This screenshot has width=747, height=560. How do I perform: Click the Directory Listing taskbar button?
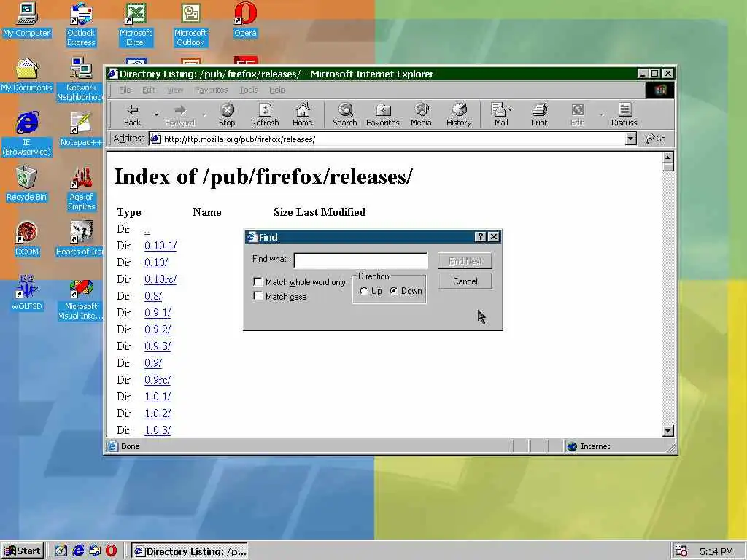coord(190,551)
